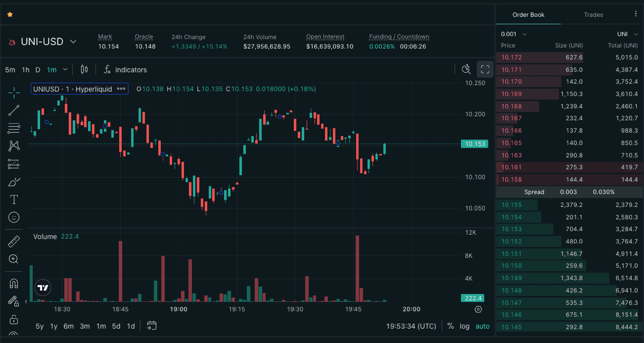Switch to the Trades tab

pyautogui.click(x=593, y=15)
